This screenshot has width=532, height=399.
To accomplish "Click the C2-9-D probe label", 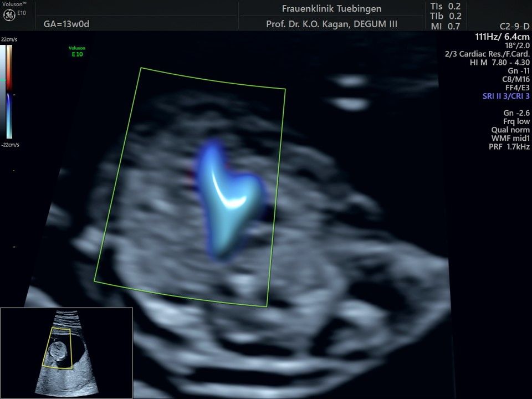I will click(514, 27).
